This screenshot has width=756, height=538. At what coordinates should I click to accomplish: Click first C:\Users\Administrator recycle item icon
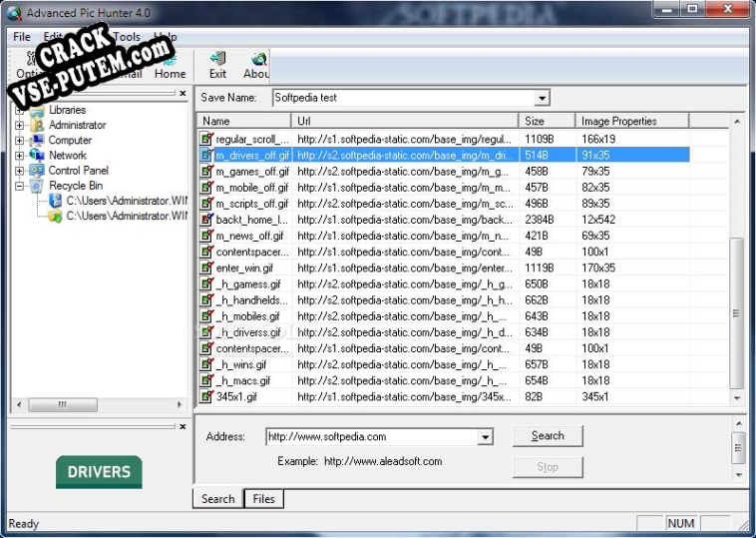click(x=56, y=201)
